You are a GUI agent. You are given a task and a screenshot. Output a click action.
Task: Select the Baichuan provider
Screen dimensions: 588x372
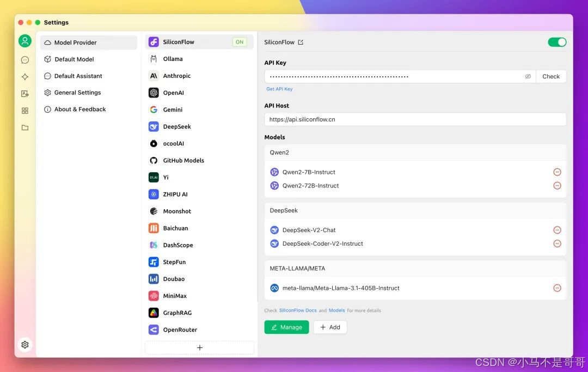(x=199, y=228)
